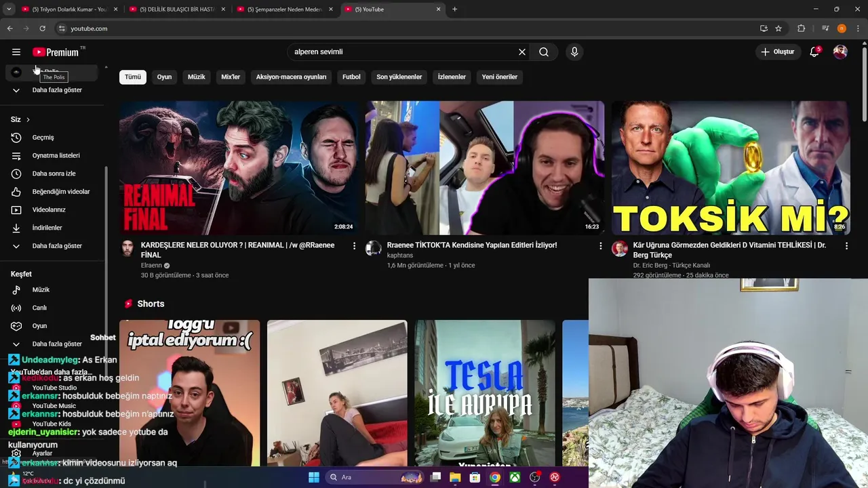This screenshot has height=488, width=868.
Task: Open the tab search dropdown arrow
Action: click(x=9, y=9)
